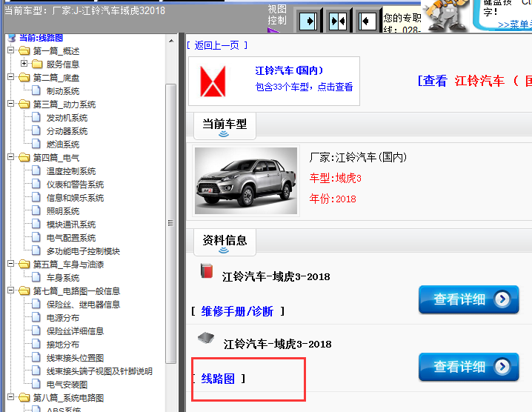Click 返回上一页 link
The height and width of the screenshot is (412, 532).
pos(217,45)
